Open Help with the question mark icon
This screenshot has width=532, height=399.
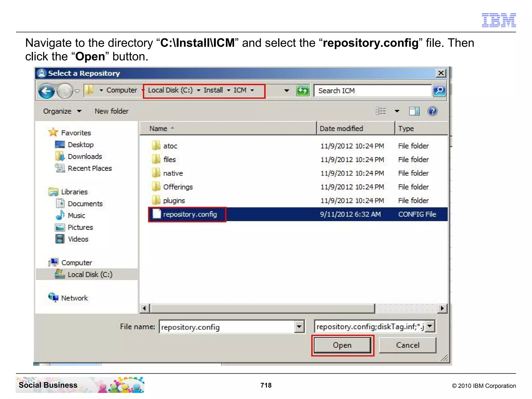(433, 111)
